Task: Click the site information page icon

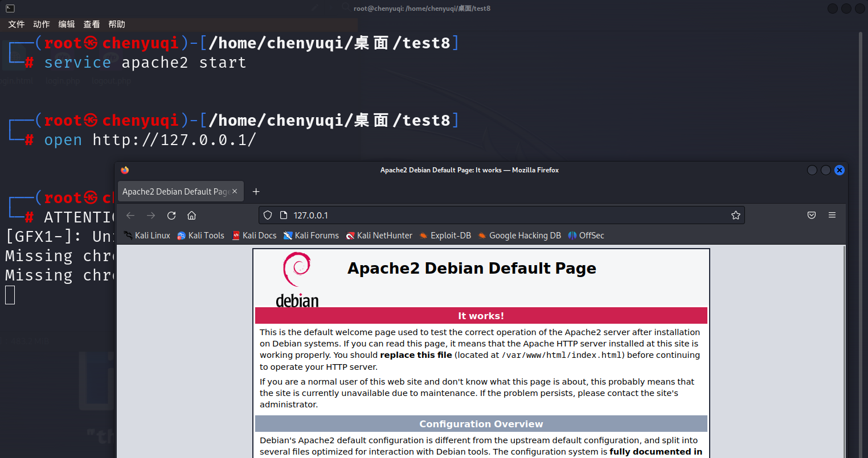Action: click(x=284, y=215)
